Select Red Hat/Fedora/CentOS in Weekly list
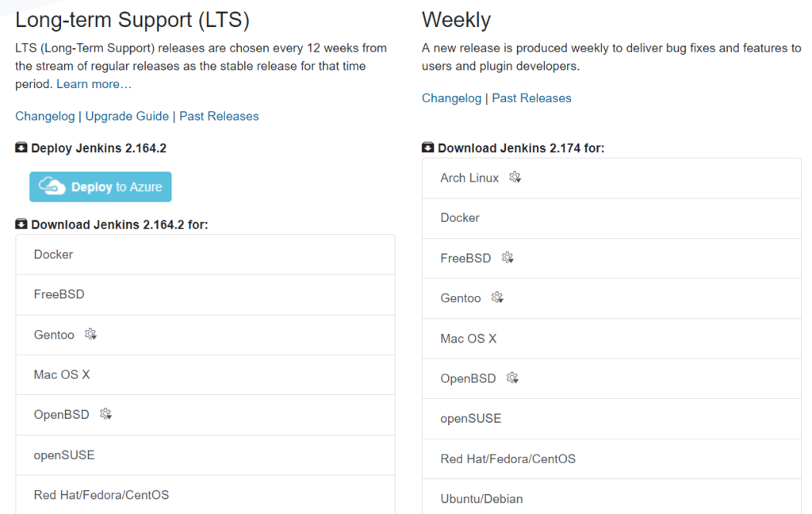The image size is (812, 514). (611, 459)
